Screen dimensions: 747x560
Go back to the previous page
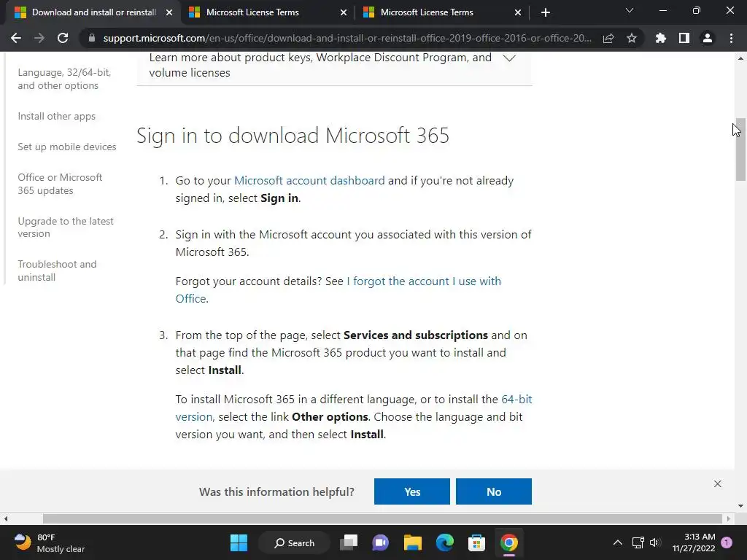point(16,38)
